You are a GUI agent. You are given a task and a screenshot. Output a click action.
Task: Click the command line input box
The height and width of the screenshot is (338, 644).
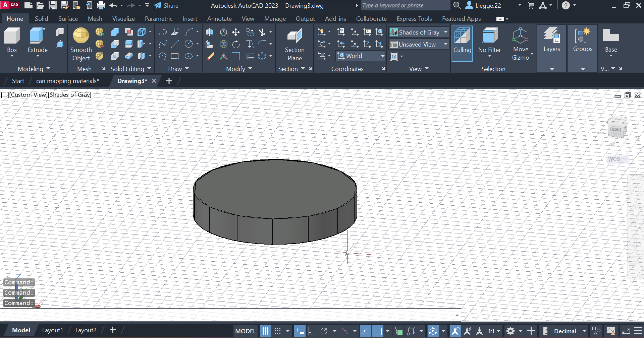[230, 315]
